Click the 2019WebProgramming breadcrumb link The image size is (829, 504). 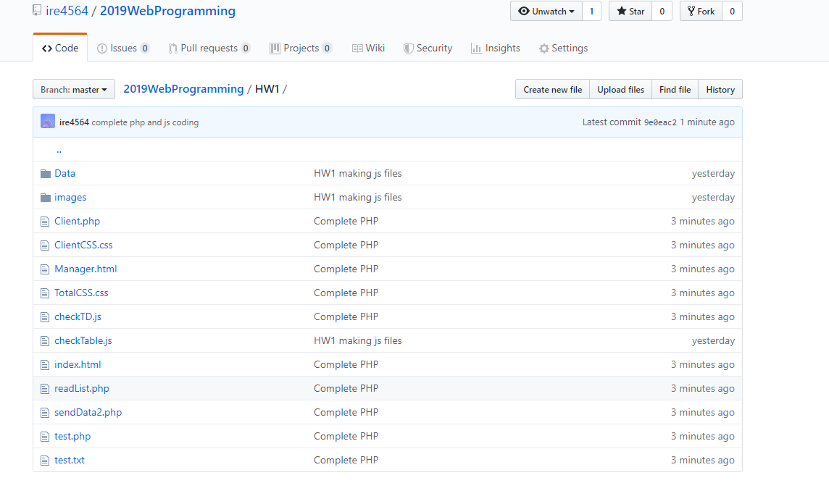183,89
